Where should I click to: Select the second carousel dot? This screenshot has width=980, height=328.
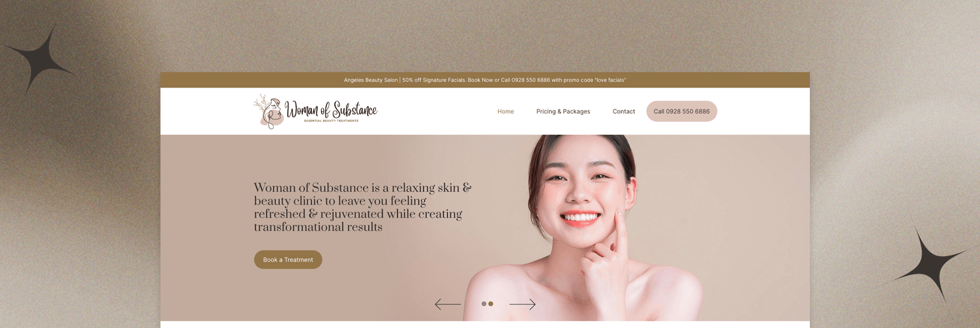tap(491, 304)
